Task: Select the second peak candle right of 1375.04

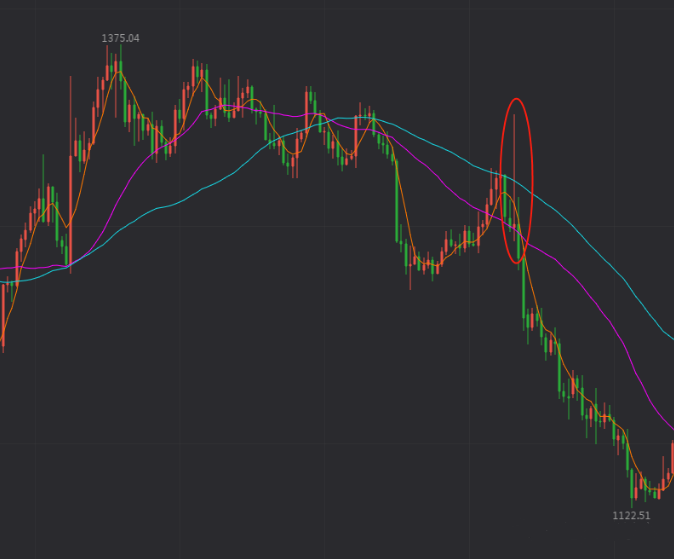Action: pos(195,78)
